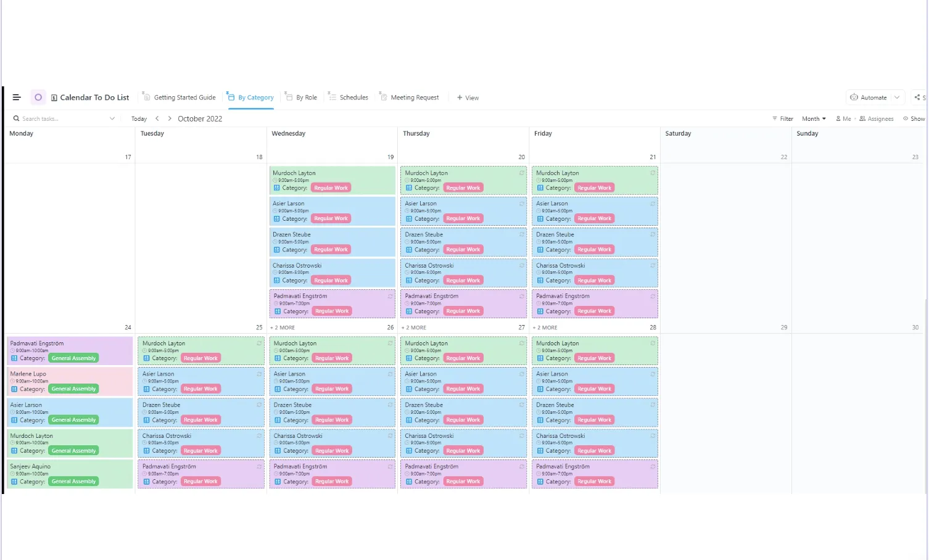Open Drazen Steube task on Wednesday 19
The image size is (929, 560).
[332, 242]
